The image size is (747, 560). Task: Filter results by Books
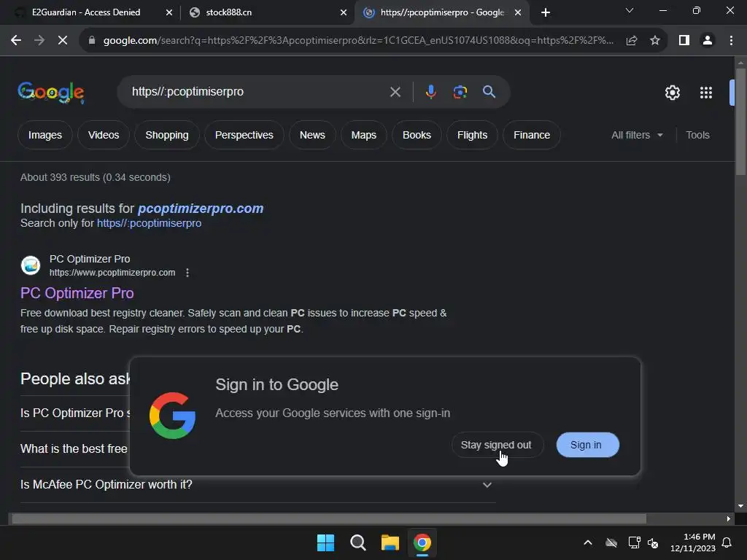click(x=417, y=135)
